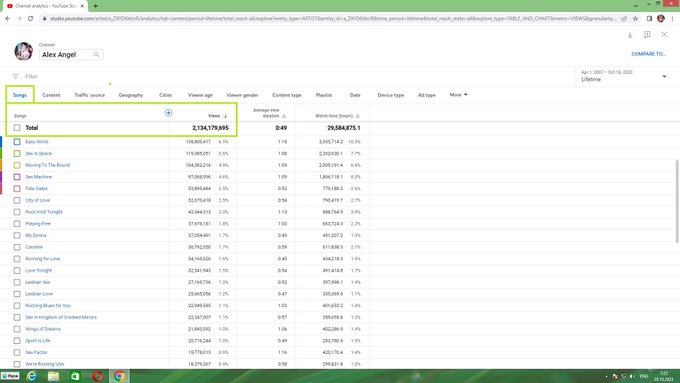Open the Traffic source tab
The image size is (680, 383).
pyautogui.click(x=89, y=95)
